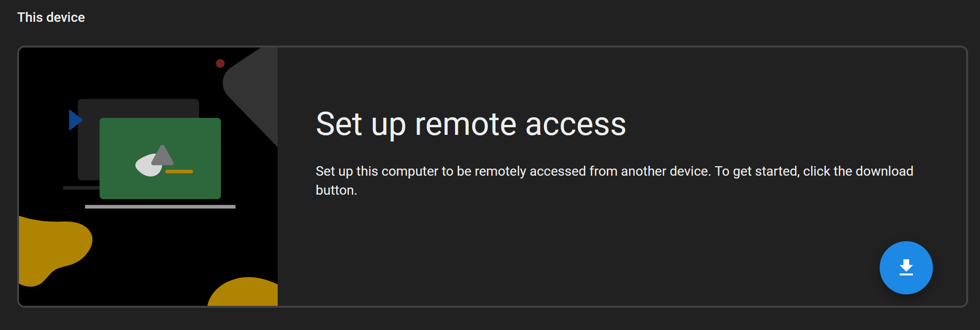Click 'Set up this computer' in description text
Image resolution: width=980 pixels, height=330 pixels.
(377, 171)
